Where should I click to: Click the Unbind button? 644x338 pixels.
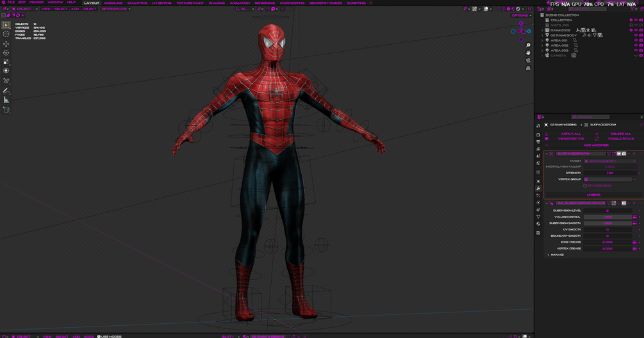pyautogui.click(x=593, y=195)
